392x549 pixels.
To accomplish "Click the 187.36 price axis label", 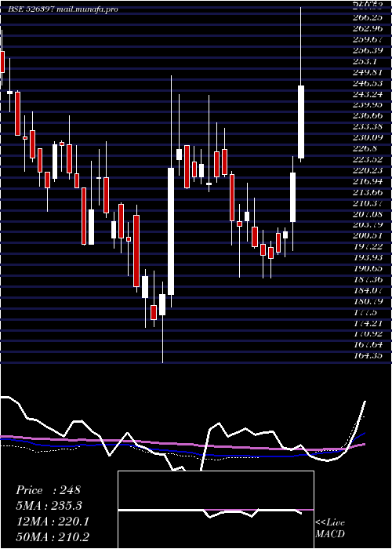I will (368, 279).
